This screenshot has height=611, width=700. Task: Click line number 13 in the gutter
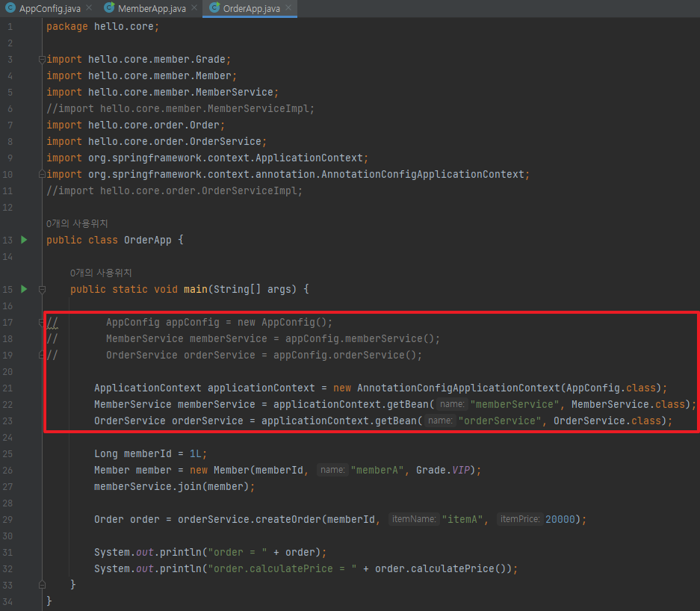(x=7, y=240)
